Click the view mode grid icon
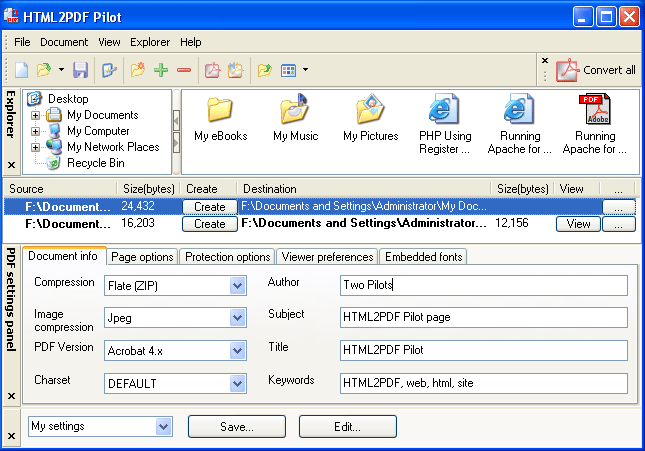 (x=288, y=70)
